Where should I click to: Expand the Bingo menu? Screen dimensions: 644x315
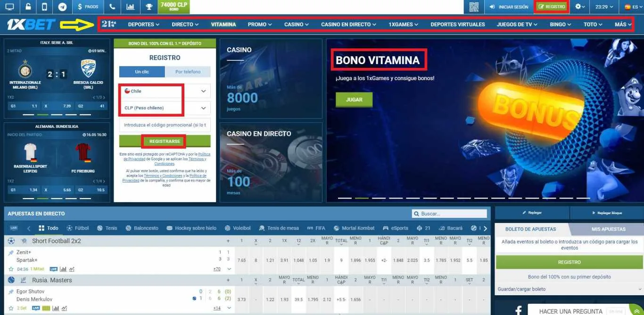click(561, 25)
